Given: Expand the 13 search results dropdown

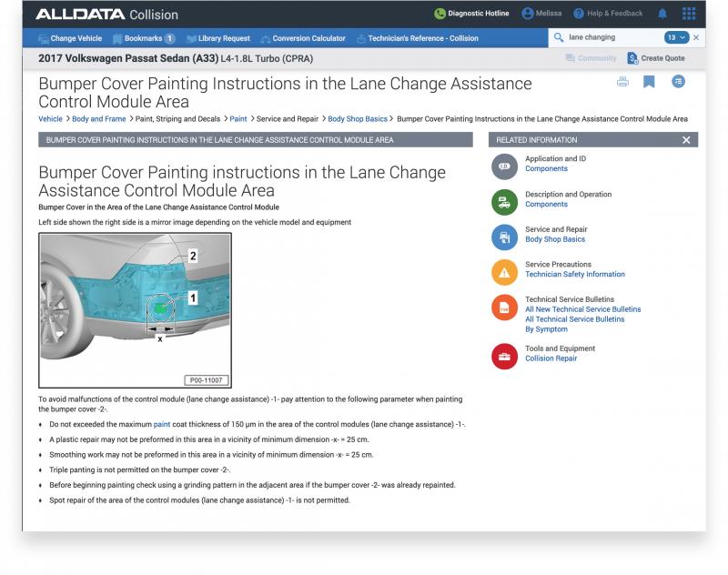Looking at the screenshot, I should click(x=676, y=37).
